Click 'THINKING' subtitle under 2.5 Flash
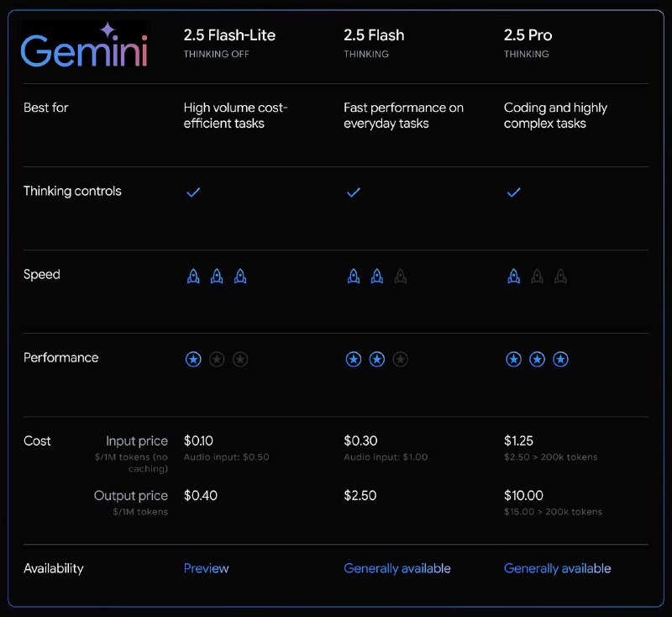The width and height of the screenshot is (672, 617). pyautogui.click(x=366, y=54)
